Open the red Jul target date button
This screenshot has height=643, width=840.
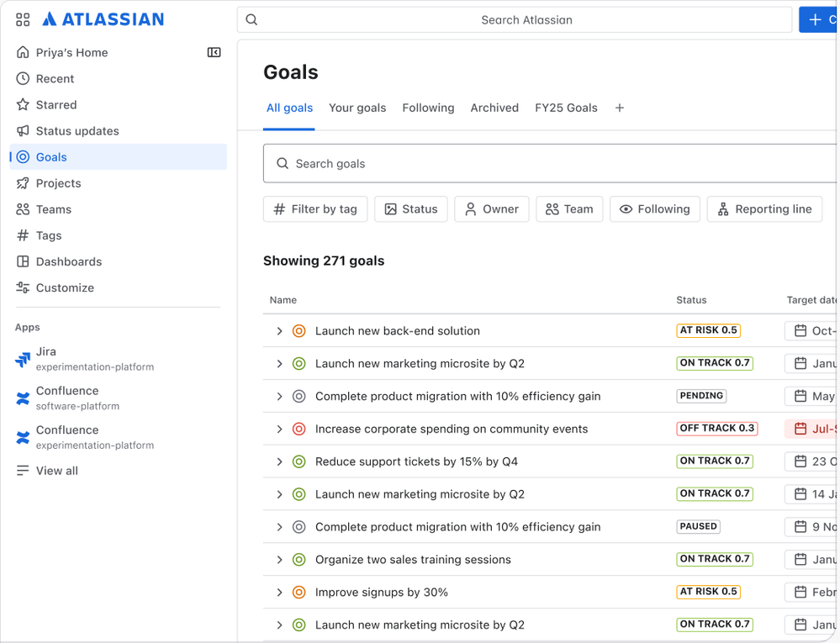pos(811,429)
